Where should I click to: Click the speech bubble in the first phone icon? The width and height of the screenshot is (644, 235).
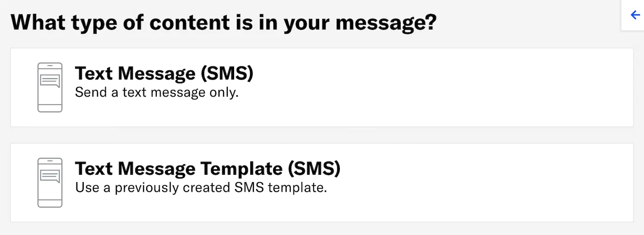pyautogui.click(x=50, y=81)
